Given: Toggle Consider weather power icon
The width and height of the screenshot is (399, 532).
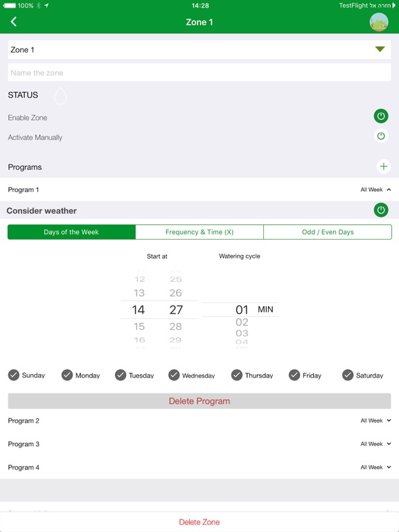Looking at the screenshot, I should click(x=381, y=210).
